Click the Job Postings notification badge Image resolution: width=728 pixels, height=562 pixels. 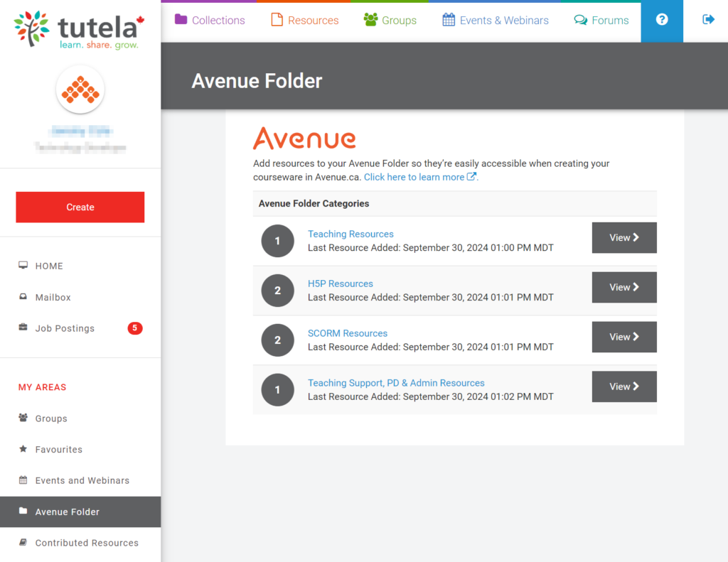[135, 328]
